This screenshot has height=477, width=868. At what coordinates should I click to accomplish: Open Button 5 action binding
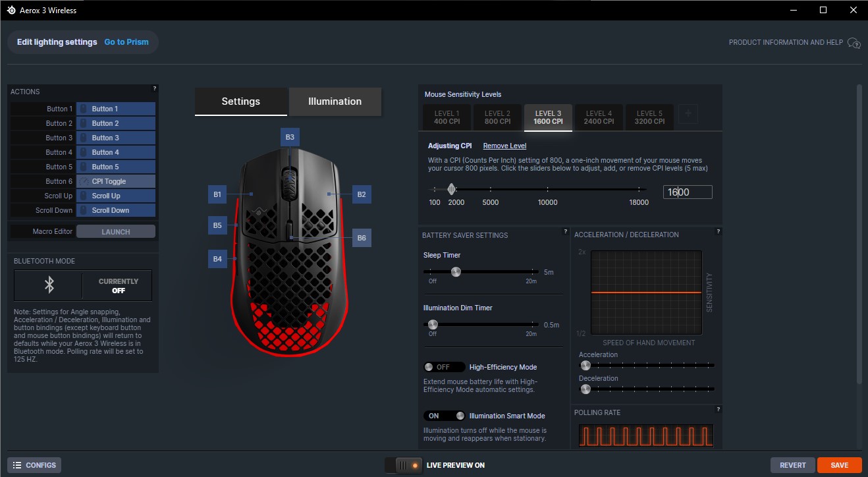pos(116,167)
